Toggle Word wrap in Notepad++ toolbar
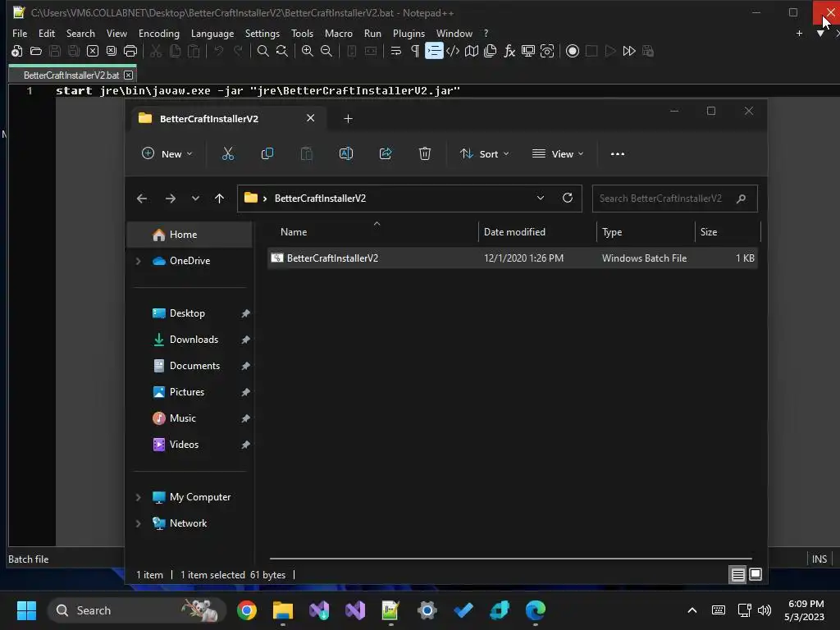 point(396,51)
